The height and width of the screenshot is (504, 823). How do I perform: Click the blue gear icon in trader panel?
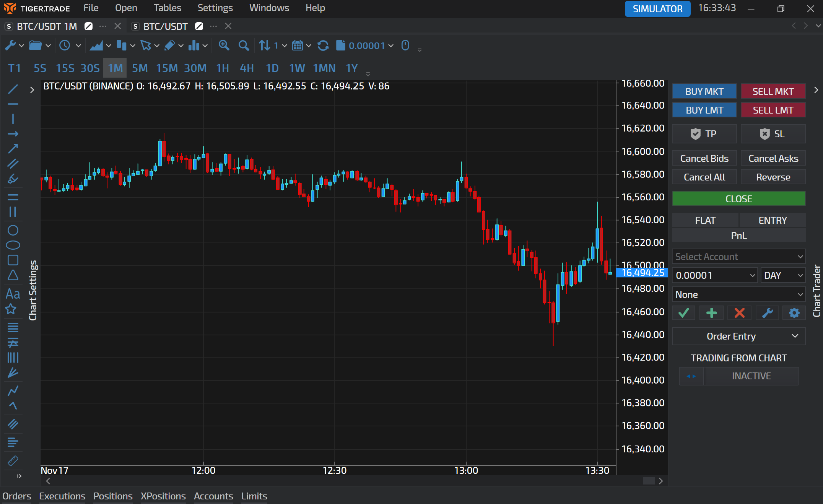[x=794, y=313]
